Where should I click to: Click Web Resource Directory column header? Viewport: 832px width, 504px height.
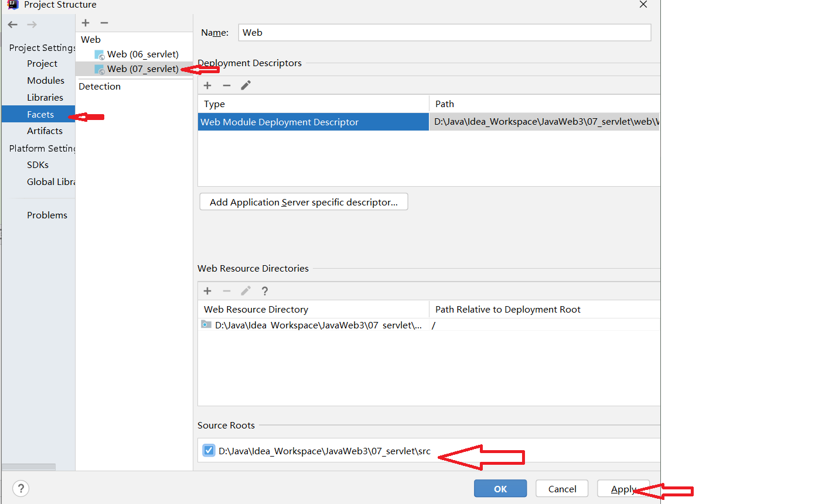(313, 309)
